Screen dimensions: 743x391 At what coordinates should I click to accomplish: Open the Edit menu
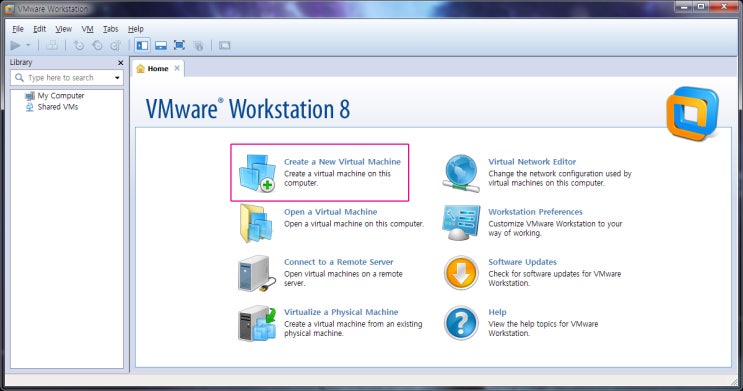tap(39, 29)
